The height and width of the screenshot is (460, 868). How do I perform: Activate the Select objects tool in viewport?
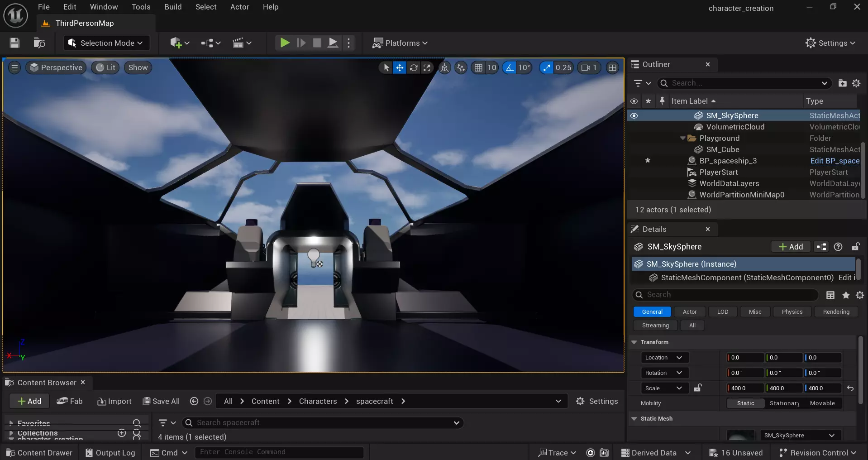[386, 67]
